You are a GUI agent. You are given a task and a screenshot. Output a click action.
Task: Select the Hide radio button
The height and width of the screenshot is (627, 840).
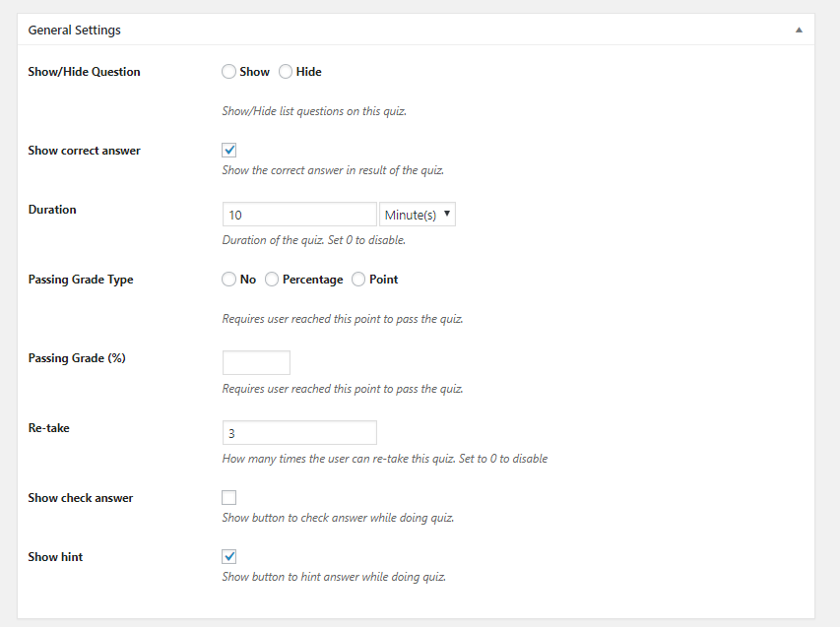coord(286,72)
